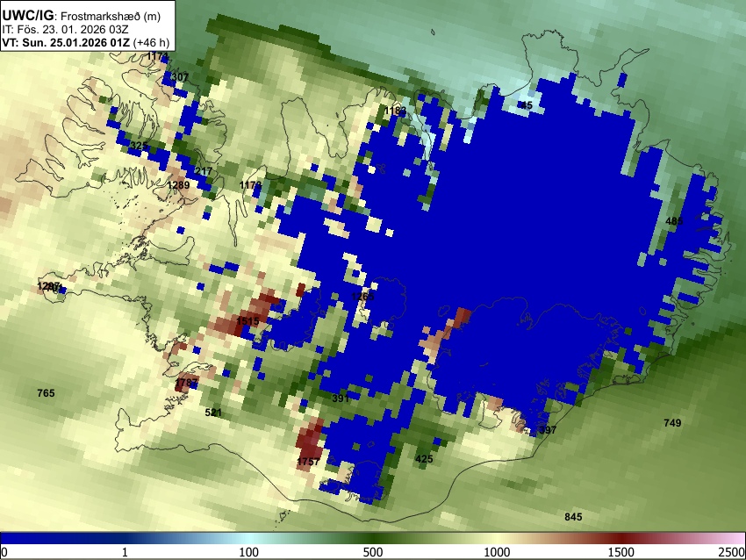Click the legend tick label 2500
Image resolution: width=746 pixels, height=560 pixels.
click(x=732, y=552)
